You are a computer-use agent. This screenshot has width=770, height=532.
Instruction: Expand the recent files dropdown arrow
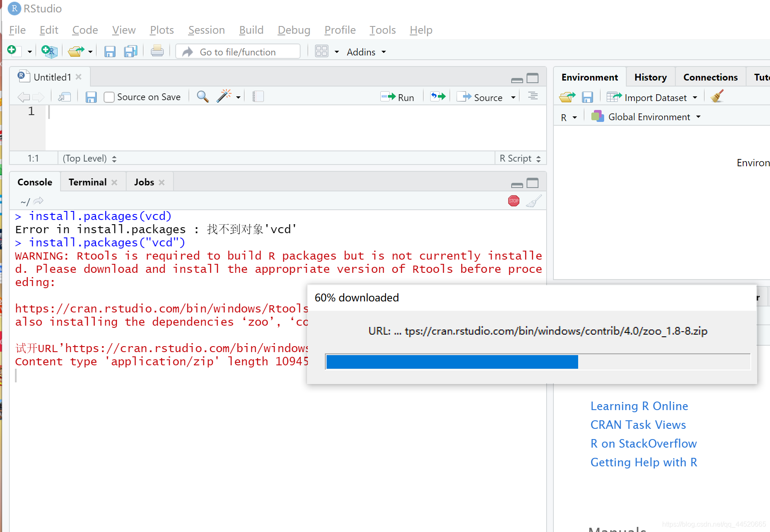point(90,52)
